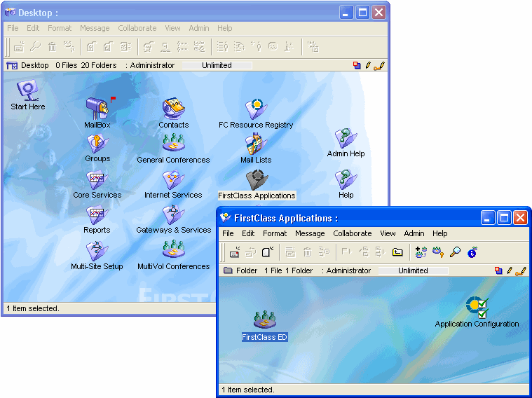Open File menu in FirstClass Applications window
Image resolution: width=532 pixels, height=398 pixels.
(x=228, y=233)
